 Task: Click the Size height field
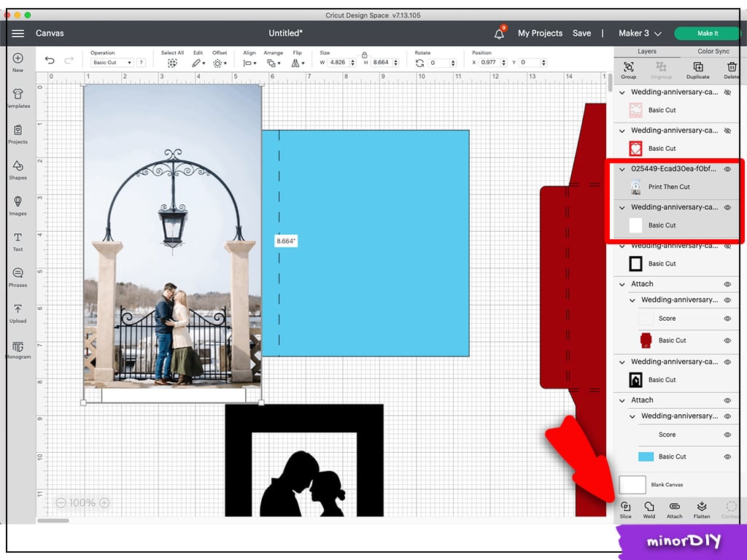tap(381, 63)
